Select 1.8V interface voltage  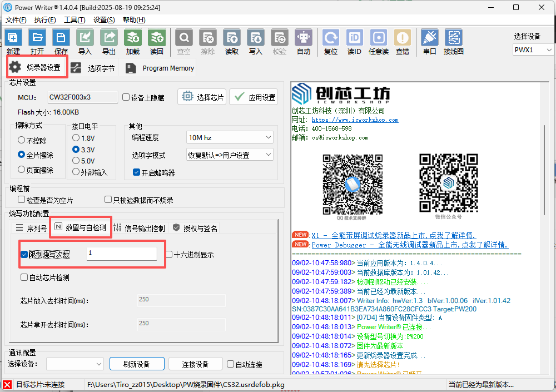tap(76, 138)
